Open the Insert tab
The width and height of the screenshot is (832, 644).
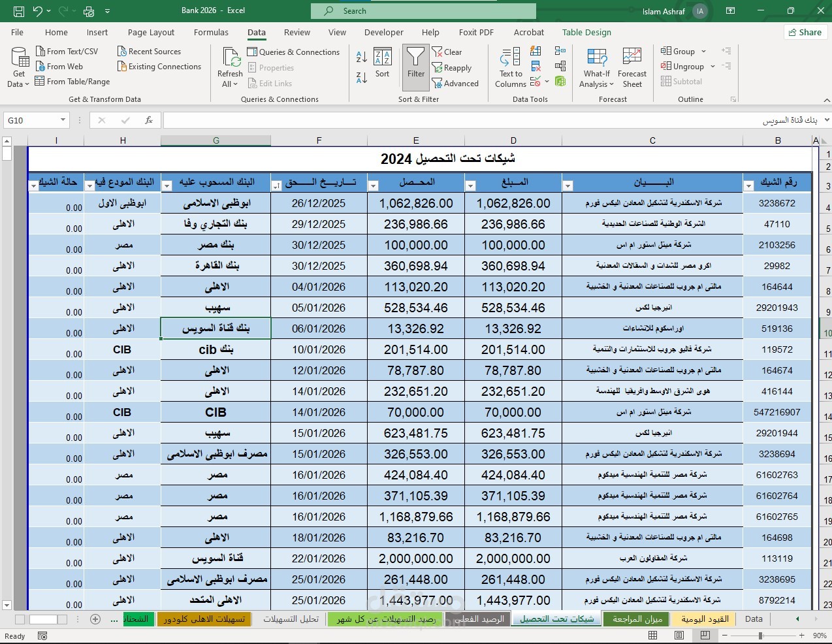coord(97,32)
